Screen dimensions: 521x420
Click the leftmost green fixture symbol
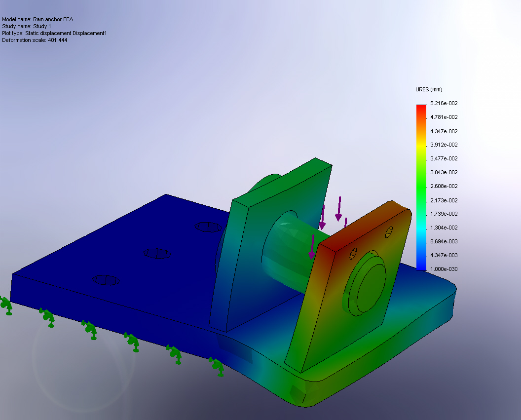click(x=6, y=305)
